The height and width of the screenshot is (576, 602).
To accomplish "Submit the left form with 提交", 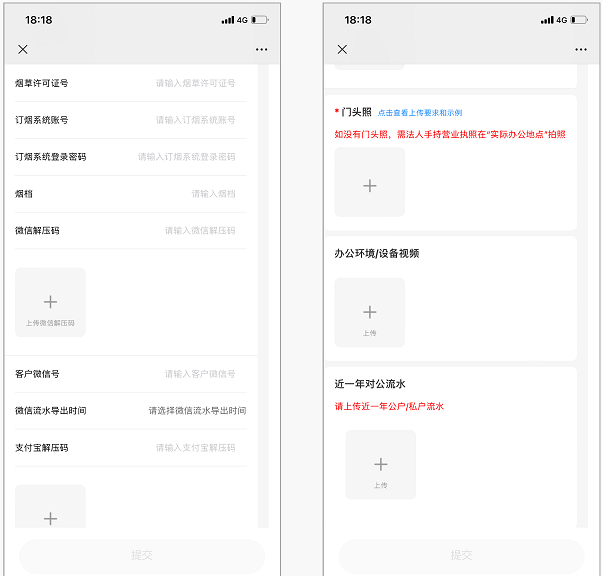I will point(142,555).
